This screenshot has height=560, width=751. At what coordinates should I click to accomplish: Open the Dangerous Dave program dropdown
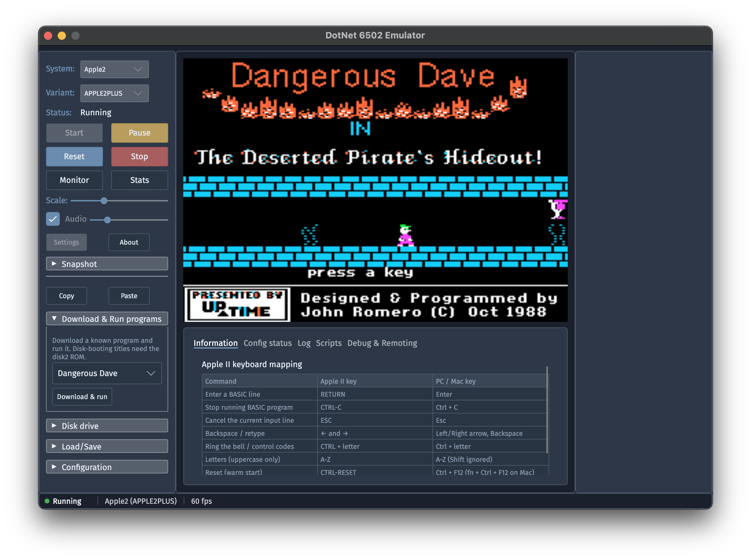point(107,373)
